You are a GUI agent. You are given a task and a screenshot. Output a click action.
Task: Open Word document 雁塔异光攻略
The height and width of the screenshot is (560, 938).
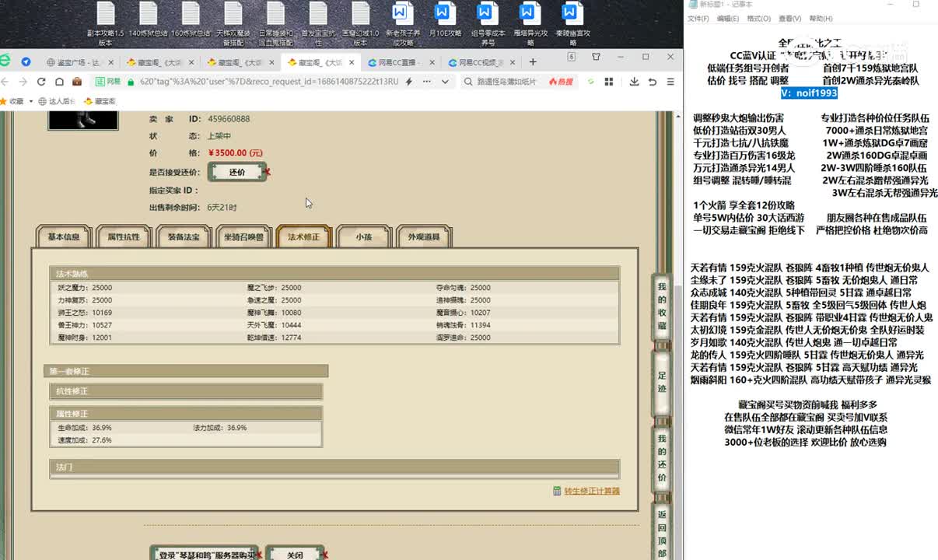point(530,24)
